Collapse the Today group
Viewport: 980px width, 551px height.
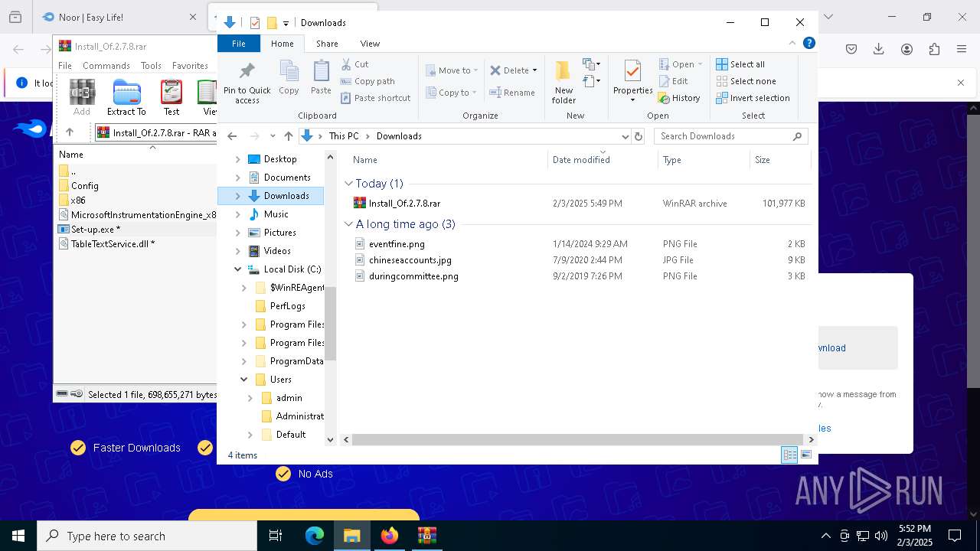pyautogui.click(x=348, y=184)
